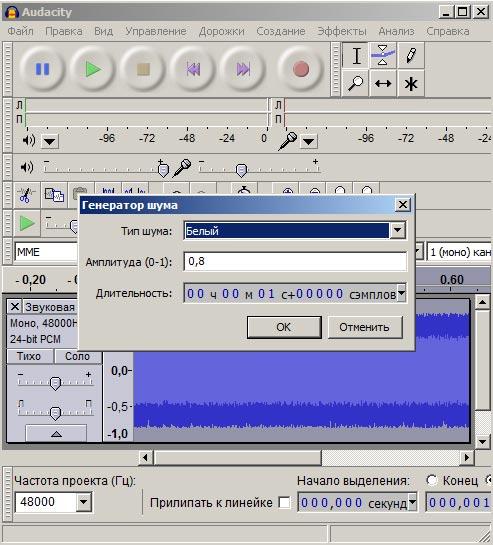Open the Управление menu
This screenshot has width=493, height=545.
tap(156, 31)
